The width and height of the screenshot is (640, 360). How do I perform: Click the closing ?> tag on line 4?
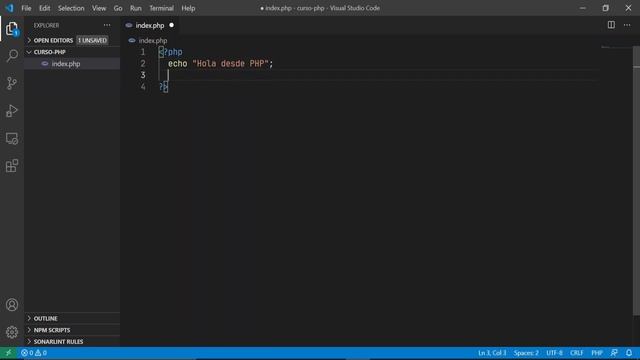click(163, 87)
